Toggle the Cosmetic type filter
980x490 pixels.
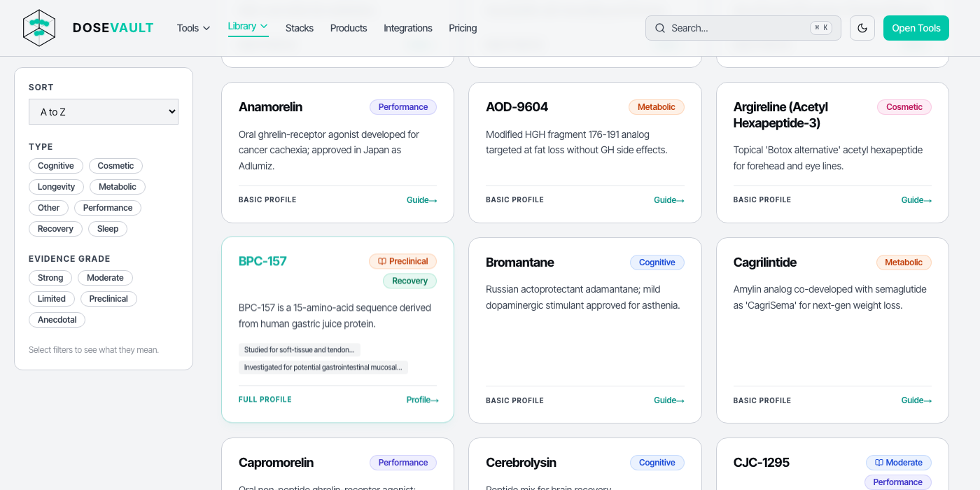click(x=115, y=166)
